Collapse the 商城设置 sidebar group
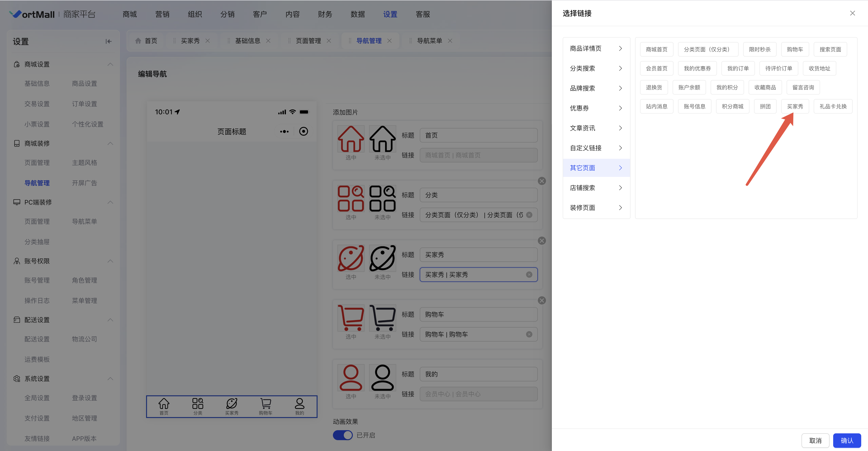Viewport: 868px width, 451px height. click(110, 64)
